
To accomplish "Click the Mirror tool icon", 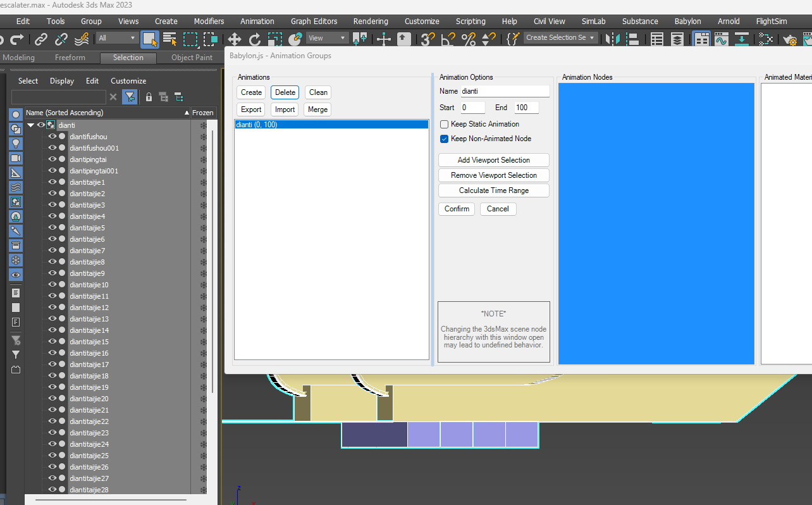I will [x=612, y=39].
